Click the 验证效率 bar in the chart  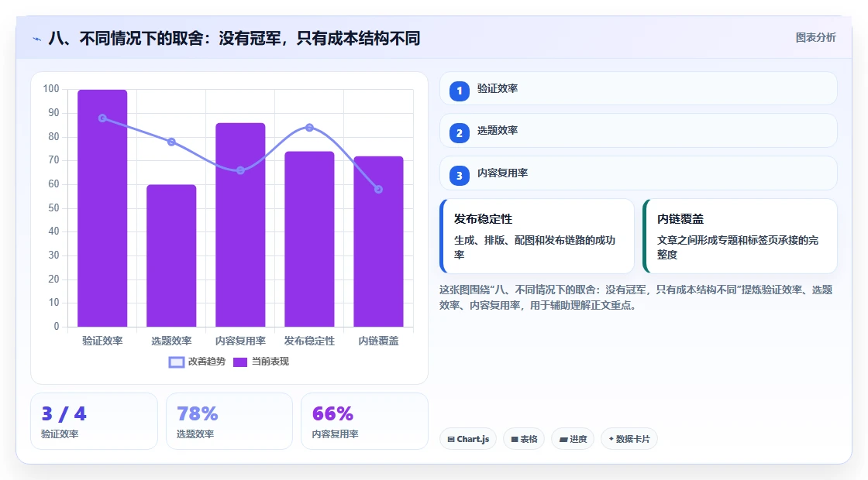pos(102,208)
